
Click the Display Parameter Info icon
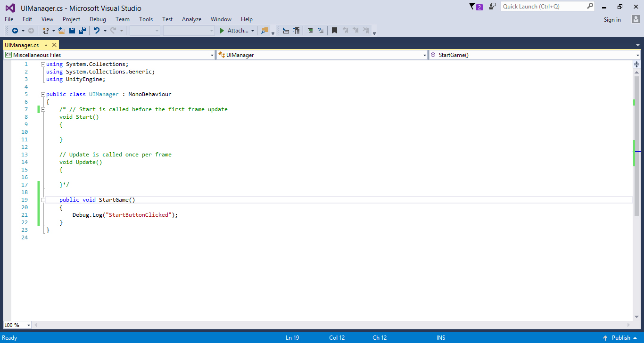point(296,31)
